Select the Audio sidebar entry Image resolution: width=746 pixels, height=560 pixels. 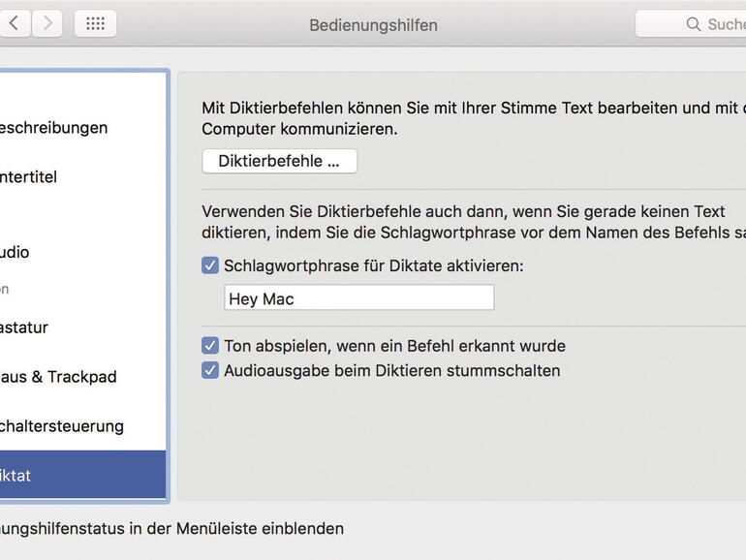[x=15, y=252]
